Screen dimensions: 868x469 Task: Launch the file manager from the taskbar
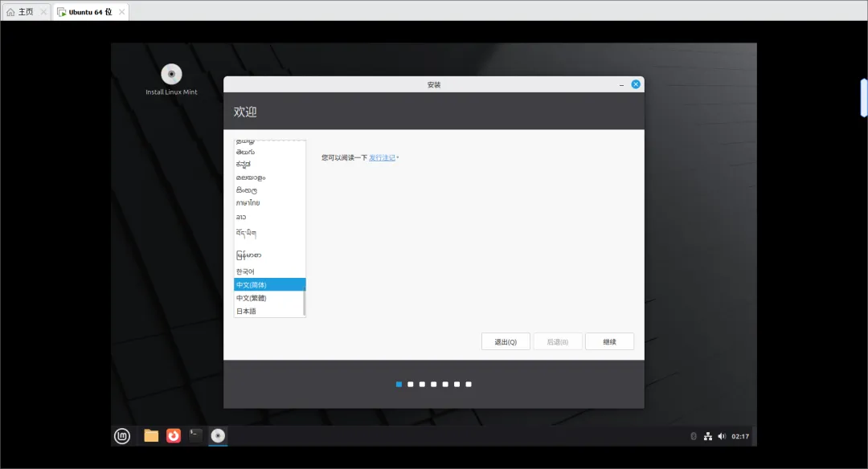point(151,436)
